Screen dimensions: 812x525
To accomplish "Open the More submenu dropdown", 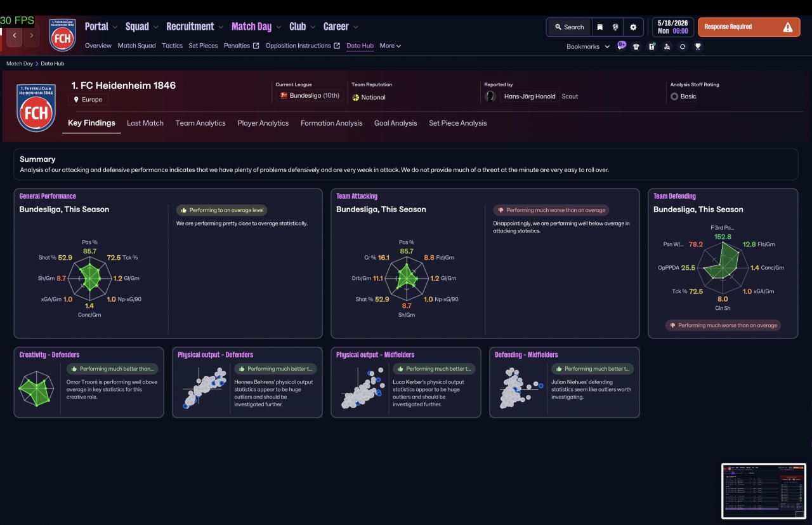I will pyautogui.click(x=390, y=46).
